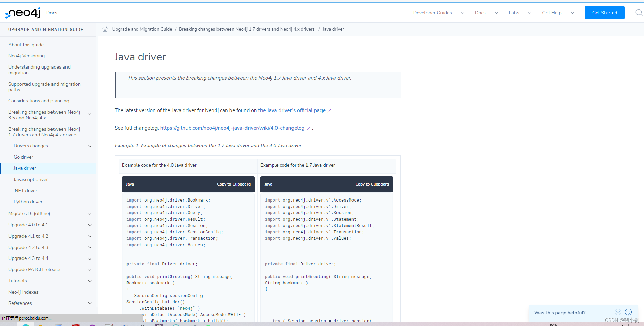The height and width of the screenshot is (326, 644).
Task: Select Java driver in sidebar
Action: (25, 168)
